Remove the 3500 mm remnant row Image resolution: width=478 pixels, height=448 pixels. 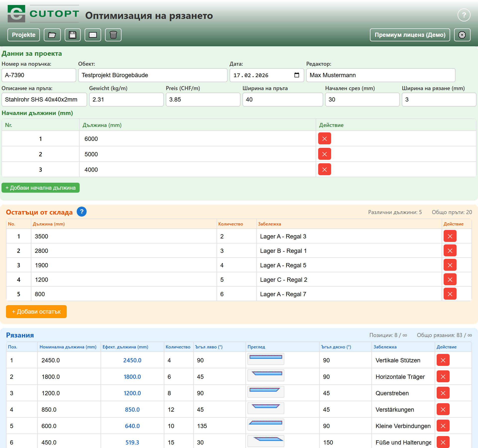click(x=450, y=236)
